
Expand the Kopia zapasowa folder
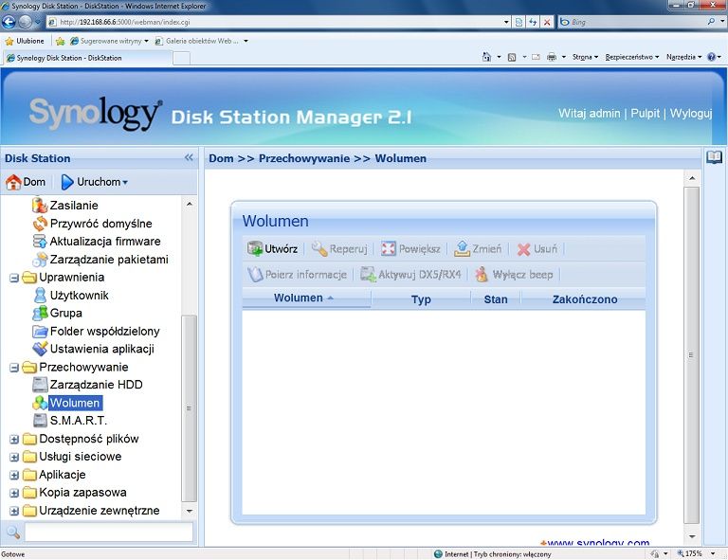(14, 493)
